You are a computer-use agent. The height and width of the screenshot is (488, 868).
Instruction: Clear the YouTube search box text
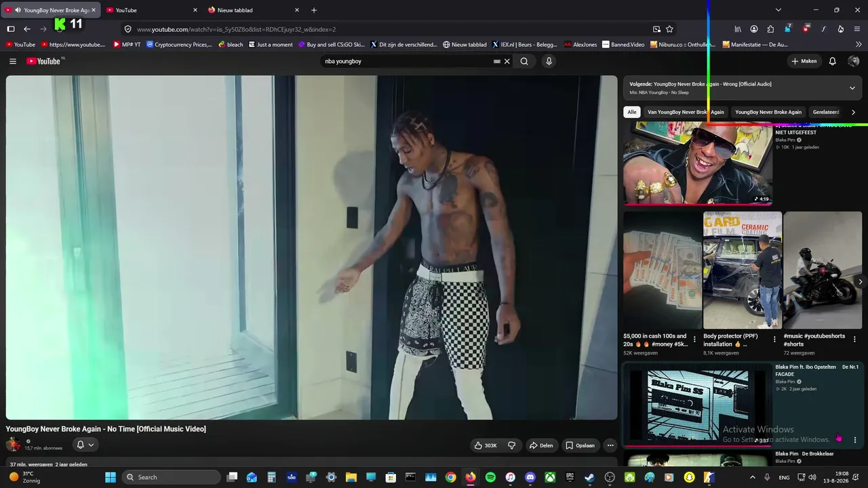pos(507,61)
